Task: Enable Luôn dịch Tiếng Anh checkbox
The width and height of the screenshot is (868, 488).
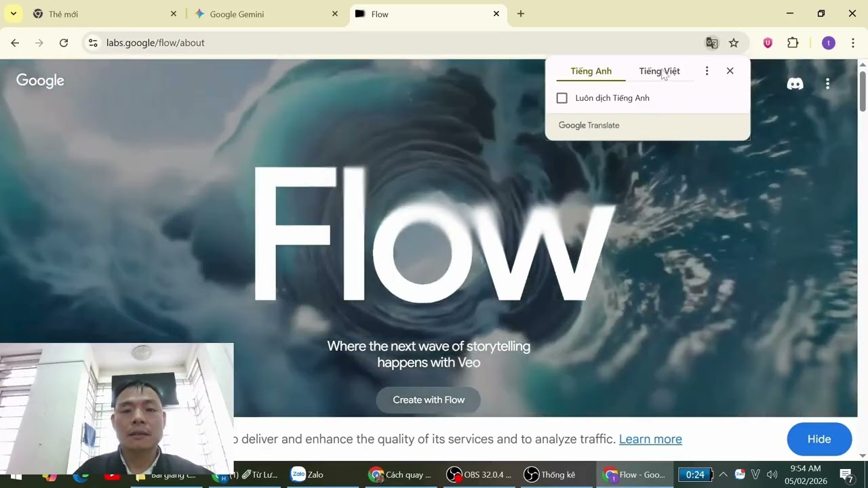Action: [562, 98]
